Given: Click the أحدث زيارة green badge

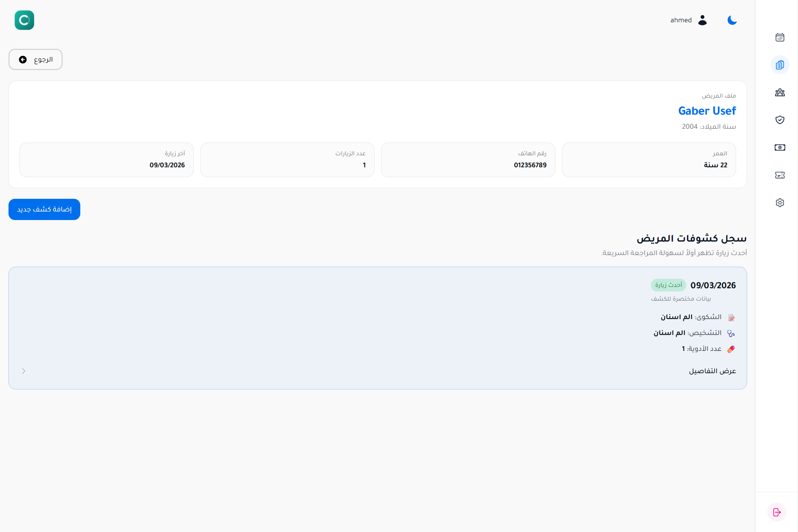Looking at the screenshot, I should point(668,285).
